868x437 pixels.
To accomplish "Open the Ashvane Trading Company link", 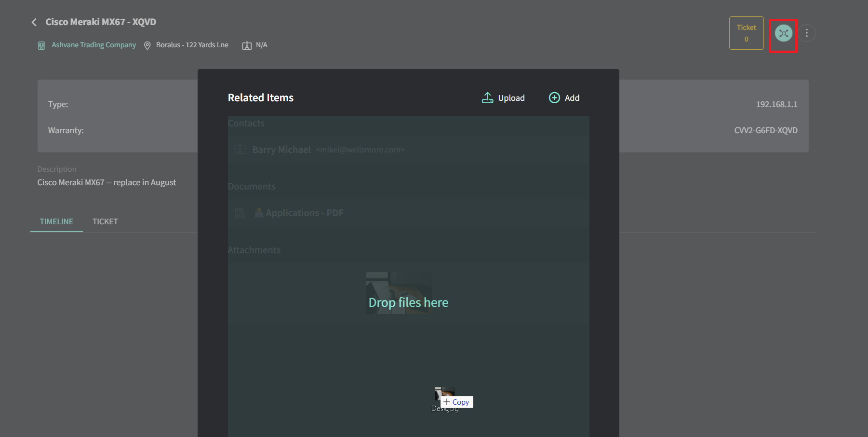I will 94,45.
